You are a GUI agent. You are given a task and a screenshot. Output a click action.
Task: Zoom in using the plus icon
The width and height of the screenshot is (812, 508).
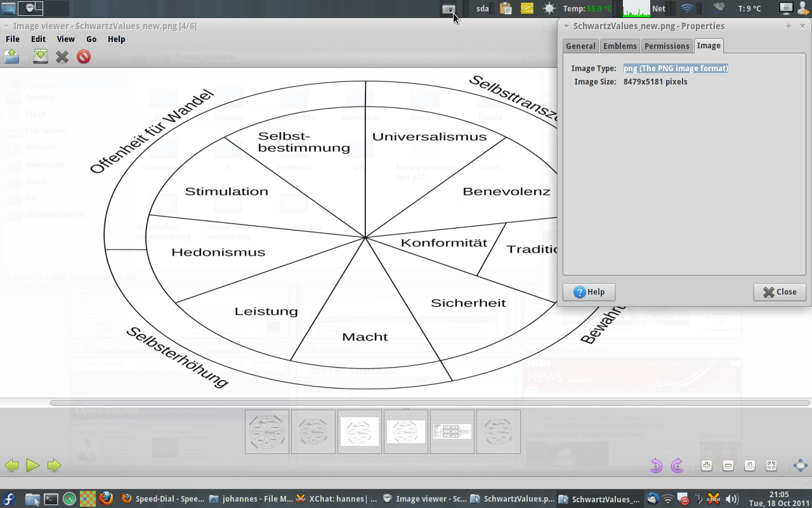(707, 465)
